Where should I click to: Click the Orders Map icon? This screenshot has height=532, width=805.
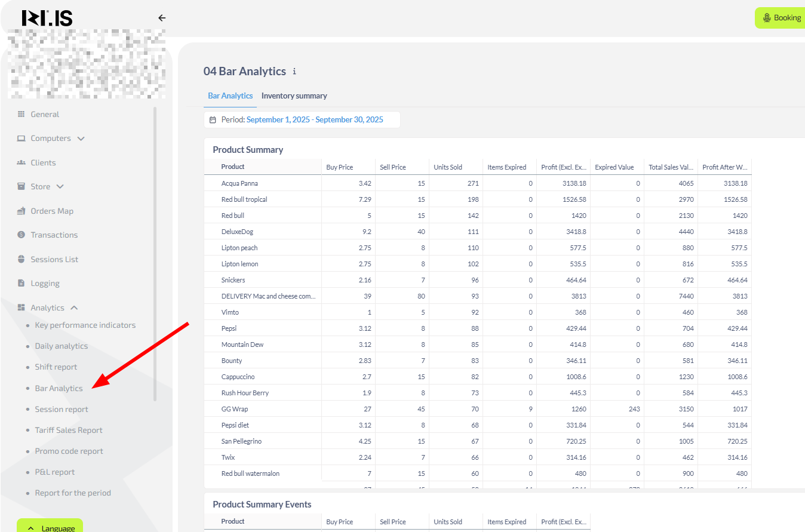coord(21,211)
